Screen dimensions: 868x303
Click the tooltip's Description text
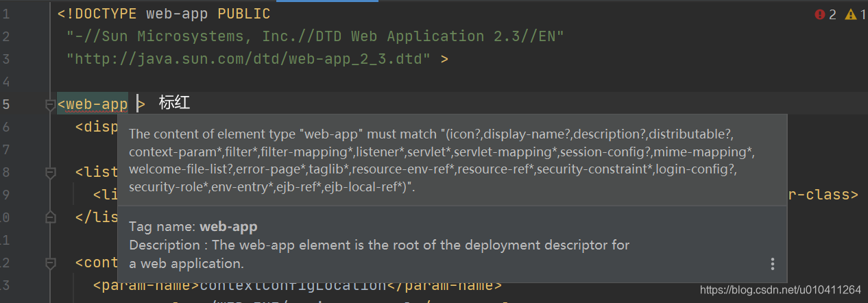[379, 254]
